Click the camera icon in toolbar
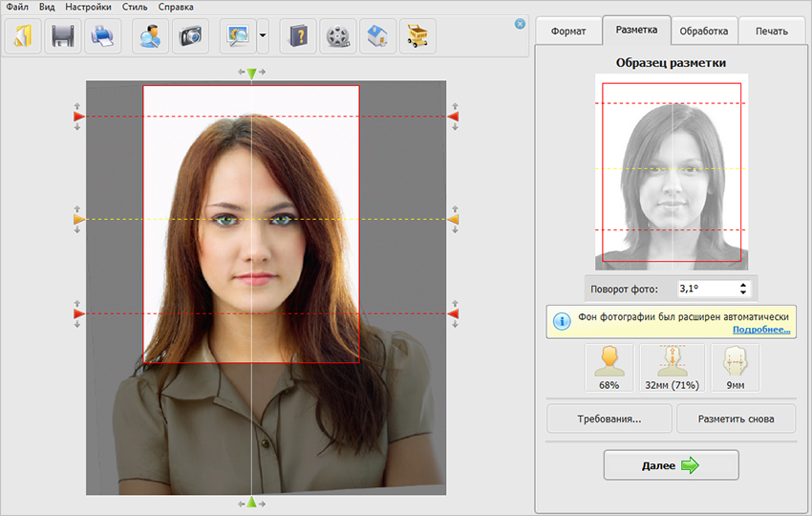This screenshot has width=812, height=516. (x=191, y=36)
